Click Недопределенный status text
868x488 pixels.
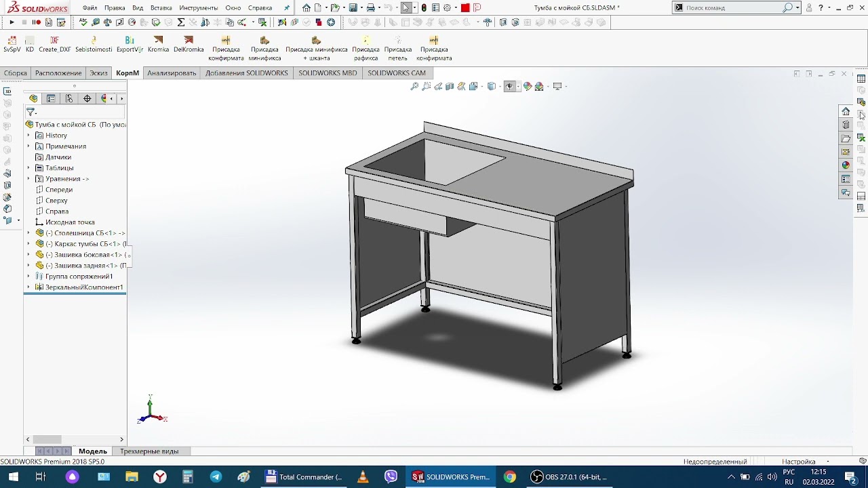coord(715,462)
